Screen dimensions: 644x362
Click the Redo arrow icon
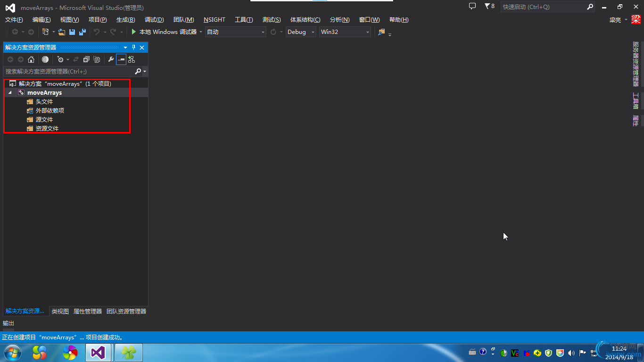coord(113,32)
